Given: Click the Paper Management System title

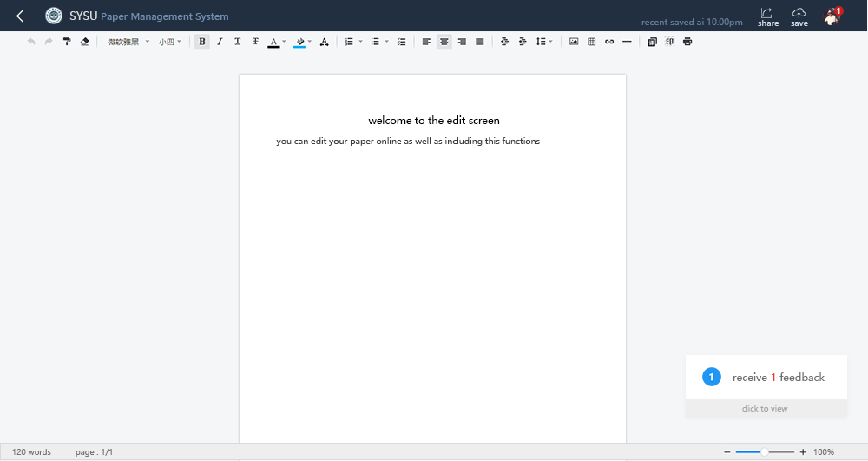Looking at the screenshot, I should point(164,16).
